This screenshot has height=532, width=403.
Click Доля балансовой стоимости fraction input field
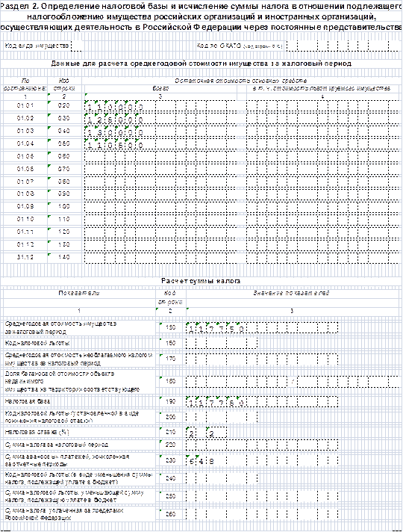pos(293,382)
